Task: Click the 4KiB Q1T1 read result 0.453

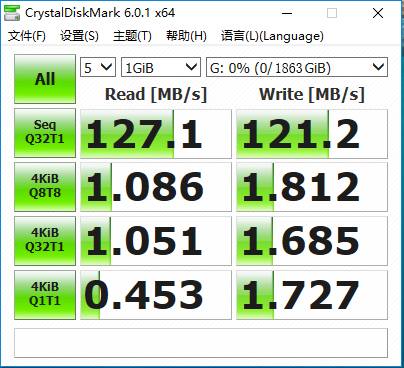Action: click(156, 295)
